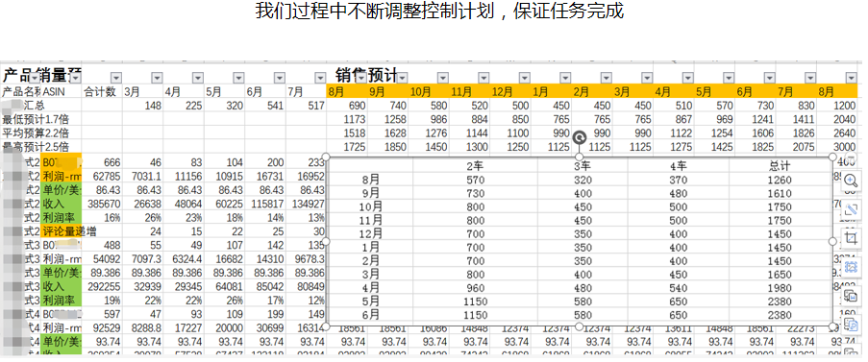This screenshot has height=362, width=868.
Task: Open the filter dropdown above 合计数 column
Action: 115,78
